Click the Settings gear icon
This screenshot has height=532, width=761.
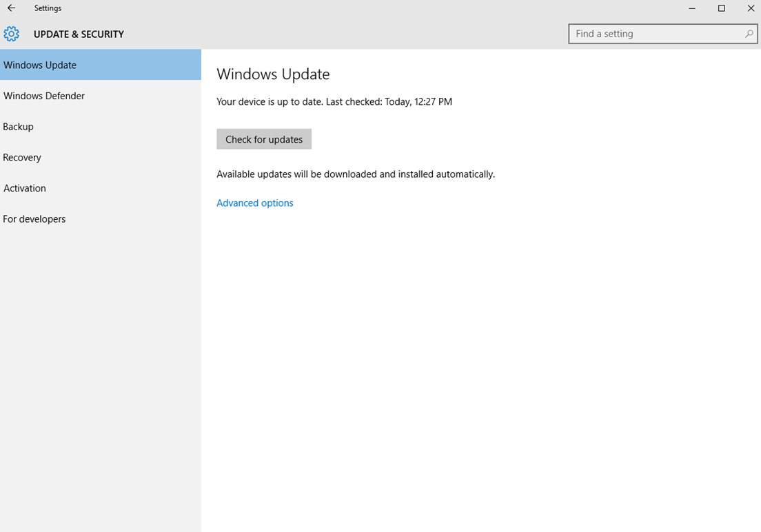(x=11, y=34)
